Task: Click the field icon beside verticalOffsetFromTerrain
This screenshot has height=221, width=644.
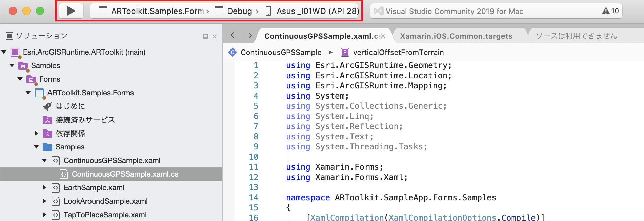Action: (345, 52)
